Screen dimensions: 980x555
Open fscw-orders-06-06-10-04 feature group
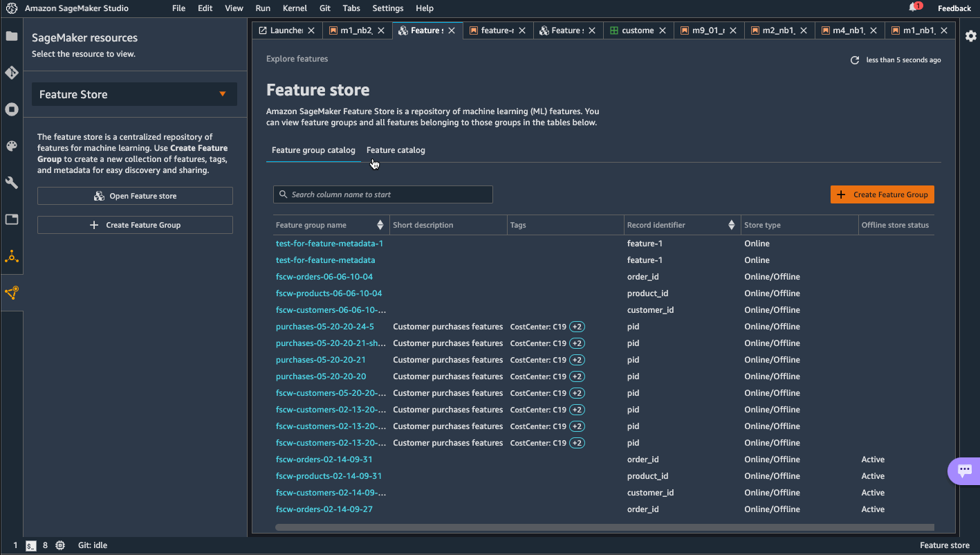point(324,277)
